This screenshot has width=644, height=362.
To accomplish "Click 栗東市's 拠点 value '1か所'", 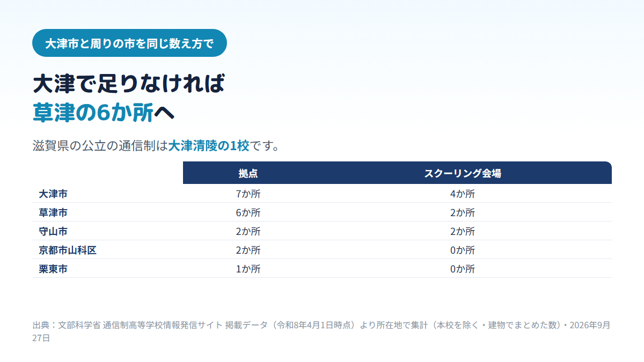I will tap(248, 269).
